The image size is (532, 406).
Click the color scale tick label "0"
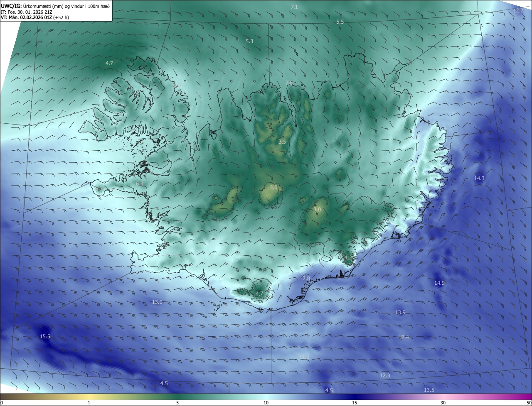pyautogui.click(x=2, y=403)
